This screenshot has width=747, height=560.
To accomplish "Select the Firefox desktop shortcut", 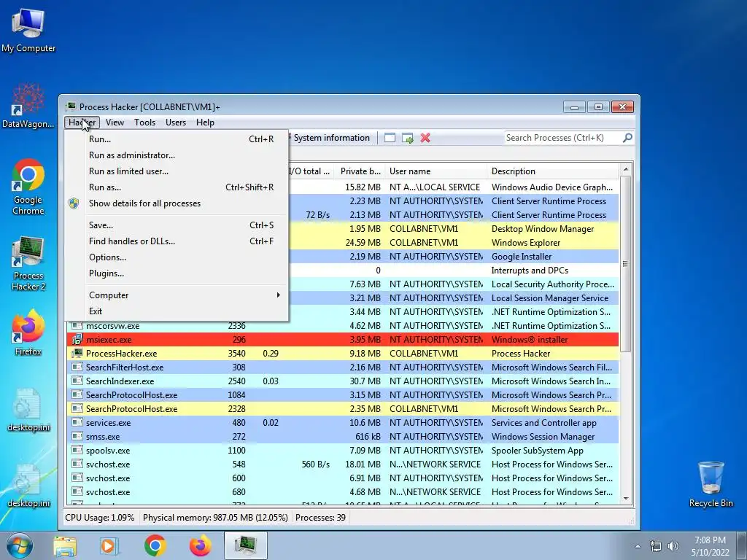I will (x=28, y=332).
